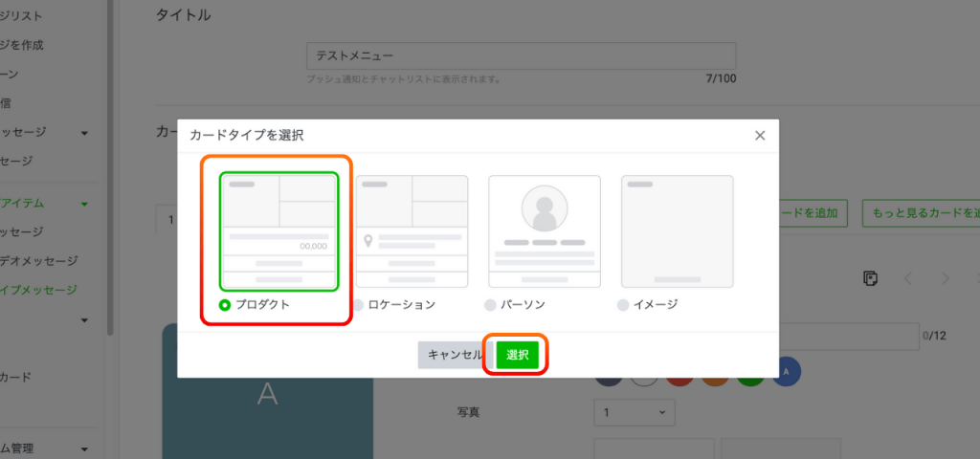Click the previous card left arrow
980x459 pixels.
pyautogui.click(x=909, y=278)
